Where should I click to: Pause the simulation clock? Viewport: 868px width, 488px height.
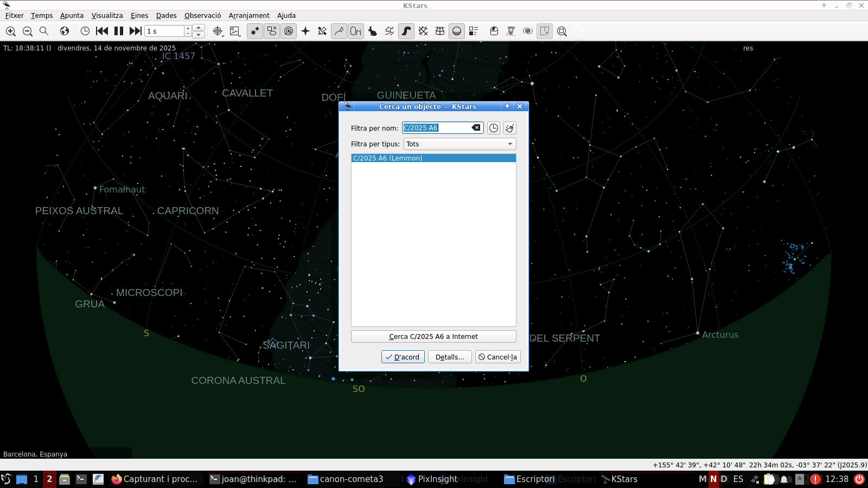point(119,31)
